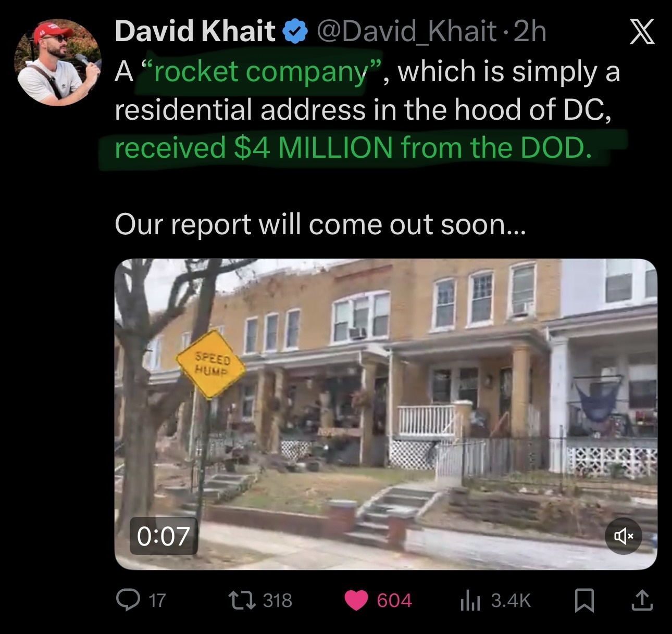Tap the share upload arrow icon
Viewport: 672px width, 634px height.
[641, 600]
